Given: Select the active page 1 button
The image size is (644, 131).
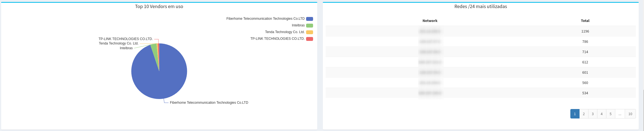Looking at the screenshot, I should coord(575,114).
